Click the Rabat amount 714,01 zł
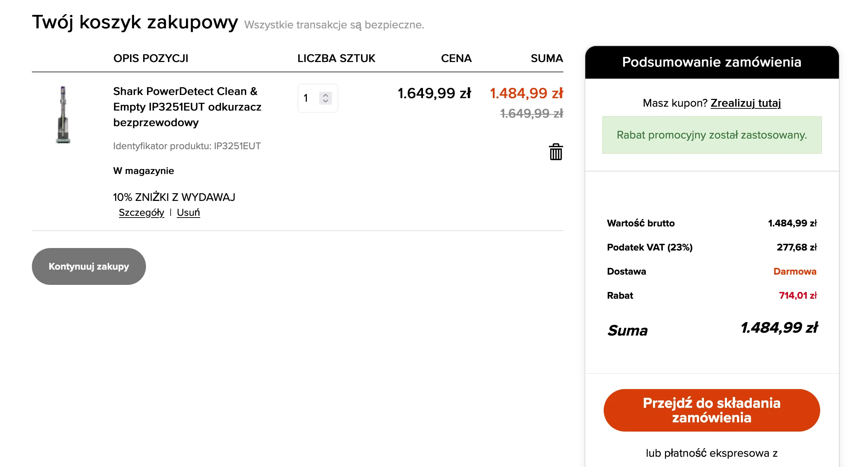This screenshot has height=467, width=868. click(797, 296)
